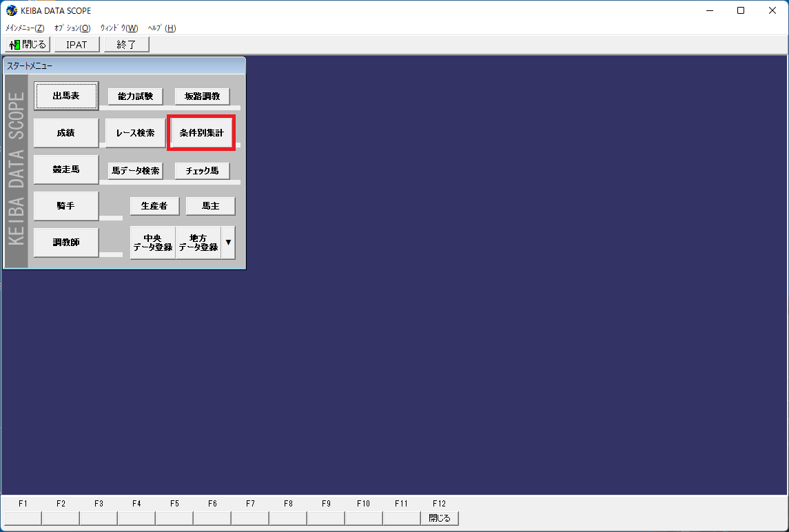Click the チェック馬 button

click(203, 171)
